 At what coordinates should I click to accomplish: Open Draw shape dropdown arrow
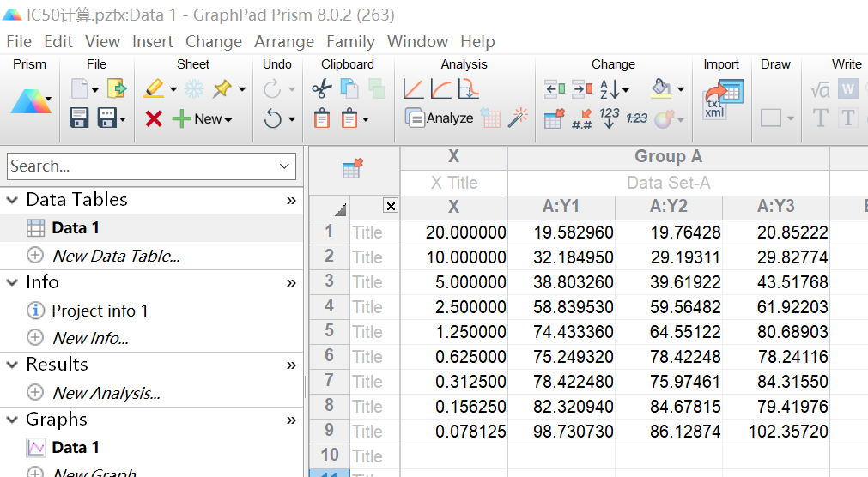point(791,118)
